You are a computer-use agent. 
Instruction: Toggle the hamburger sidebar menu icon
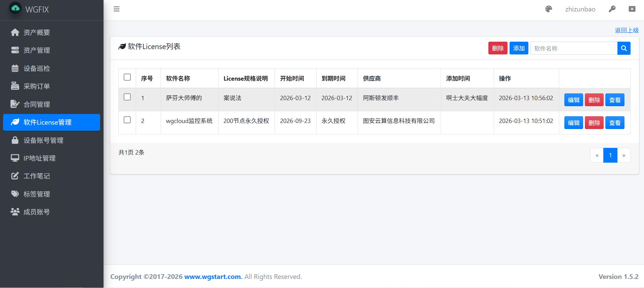[x=117, y=9]
